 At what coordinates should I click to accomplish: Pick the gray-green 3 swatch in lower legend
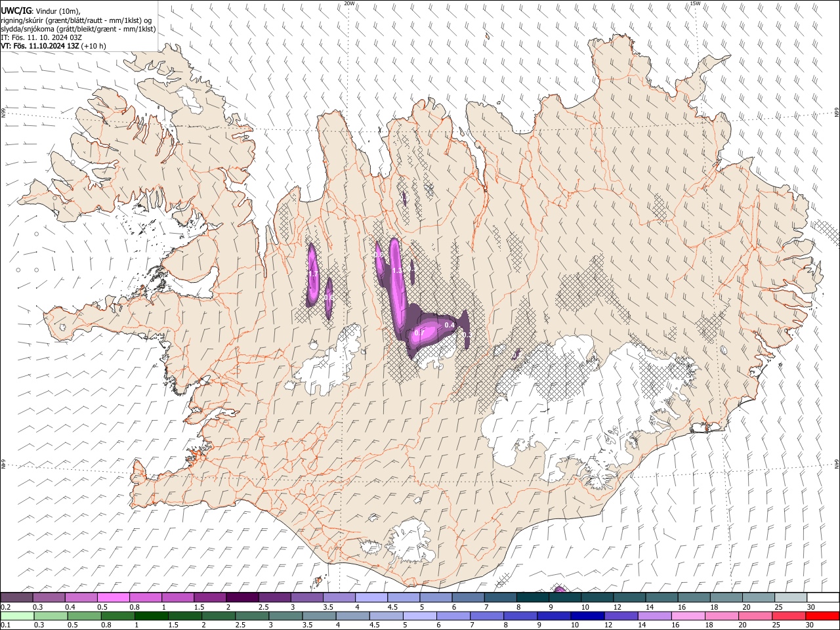tap(285, 616)
